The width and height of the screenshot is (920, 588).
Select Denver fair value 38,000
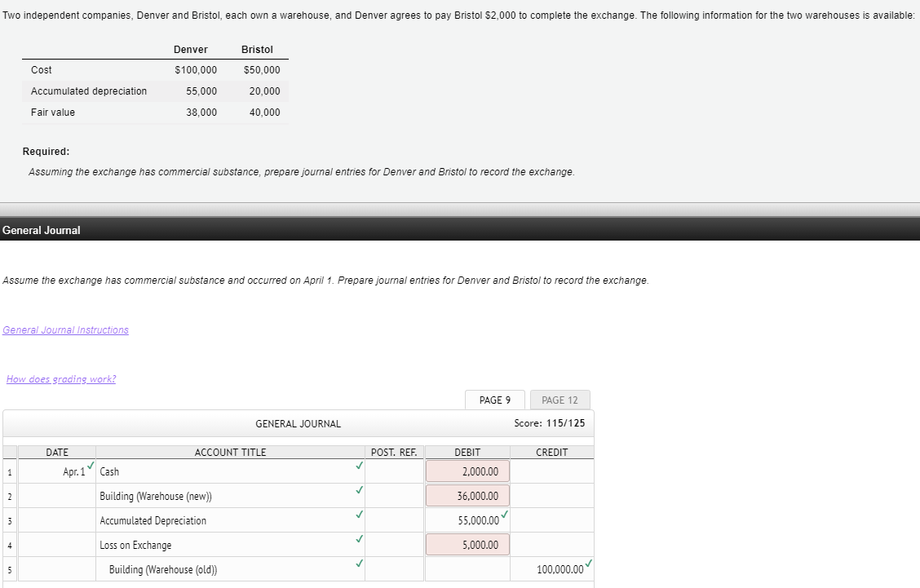coord(201,112)
